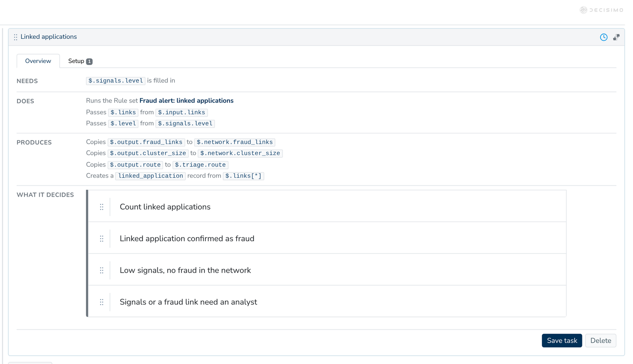633x364 pixels.
Task: Click $.signals.level tag in DOES section
Action: [x=185, y=123]
